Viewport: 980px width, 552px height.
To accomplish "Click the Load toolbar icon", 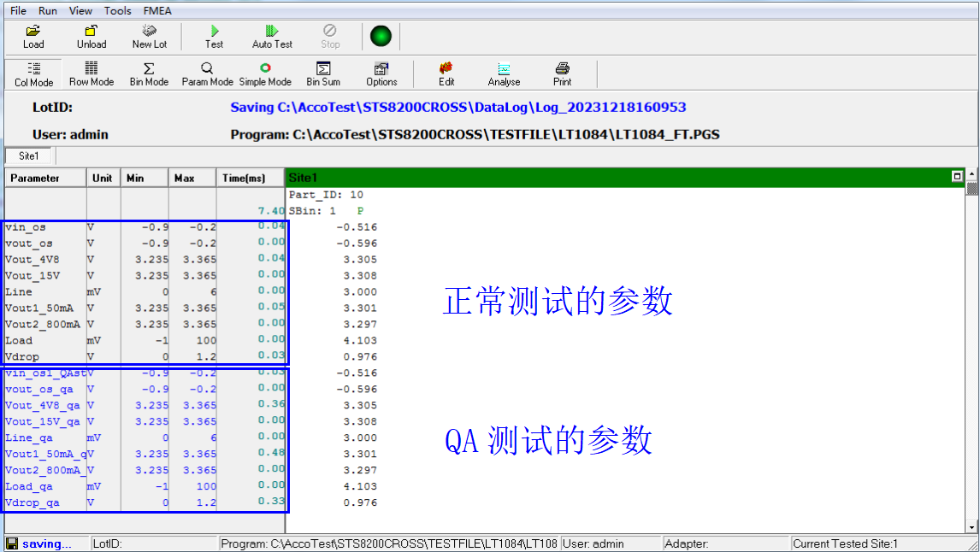I will point(33,36).
